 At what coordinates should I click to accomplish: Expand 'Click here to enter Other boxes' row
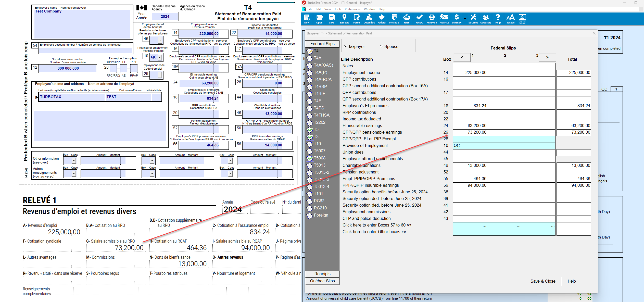(484, 232)
